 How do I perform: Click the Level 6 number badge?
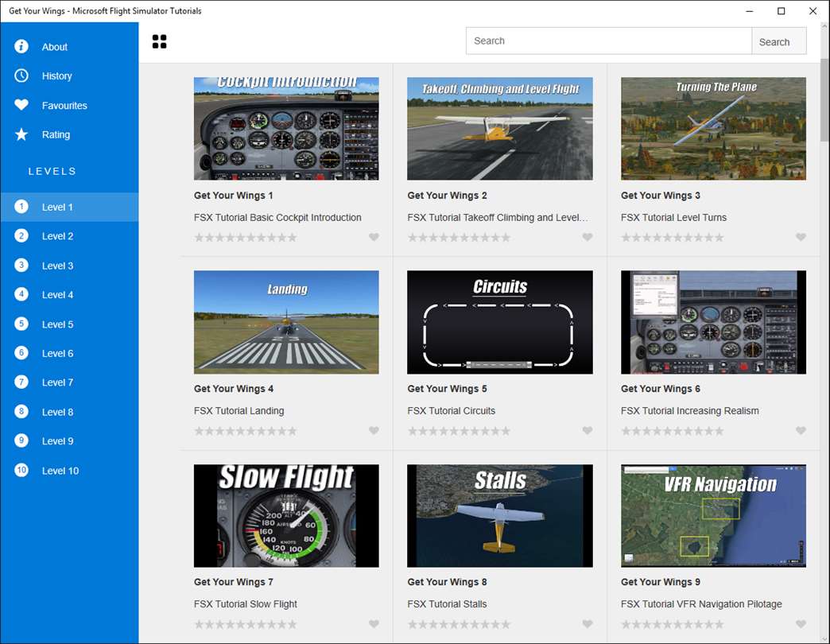tap(21, 353)
